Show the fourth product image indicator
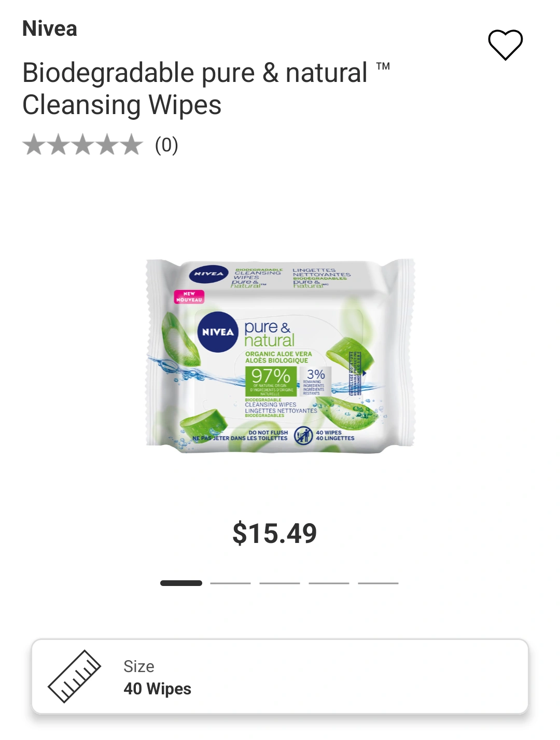The width and height of the screenshot is (560, 740). 329,583
